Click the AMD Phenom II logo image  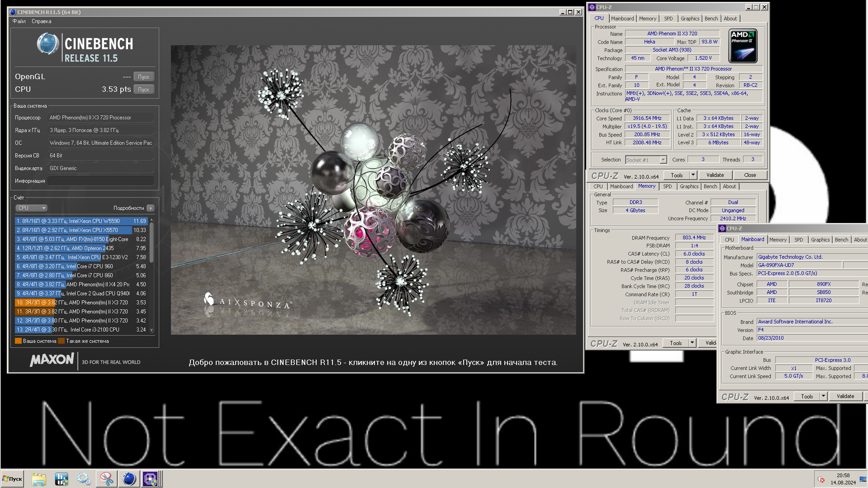pos(743,46)
